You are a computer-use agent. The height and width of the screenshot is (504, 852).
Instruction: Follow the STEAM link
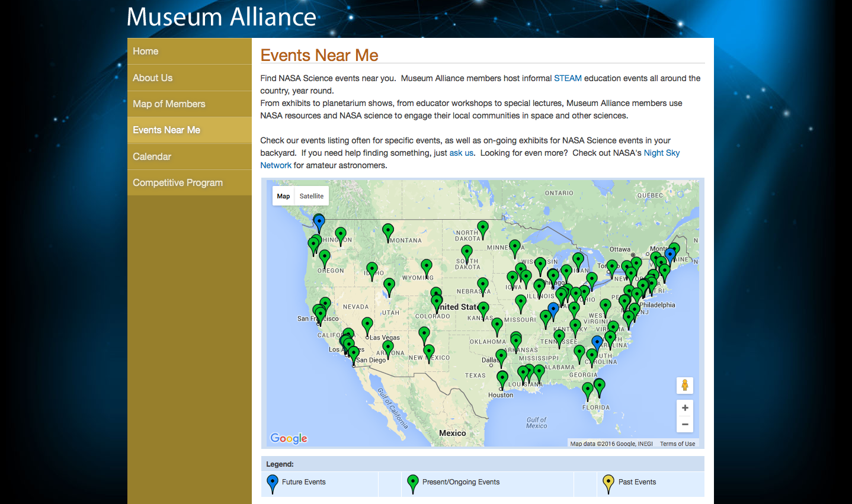(568, 78)
